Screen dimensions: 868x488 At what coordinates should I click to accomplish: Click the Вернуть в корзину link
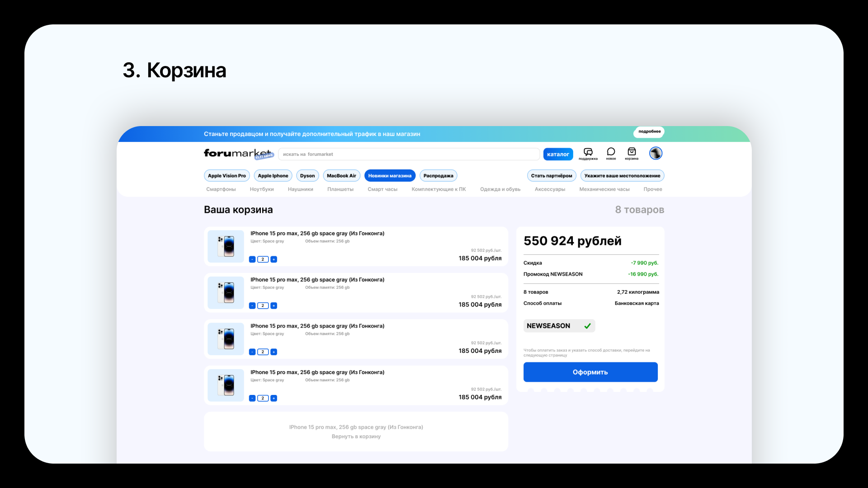click(x=356, y=436)
